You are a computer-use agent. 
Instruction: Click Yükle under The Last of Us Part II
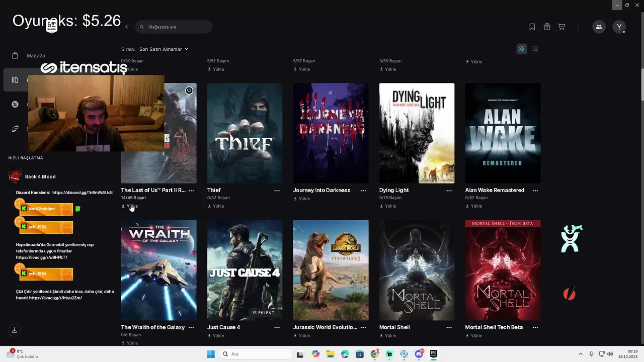(130, 206)
